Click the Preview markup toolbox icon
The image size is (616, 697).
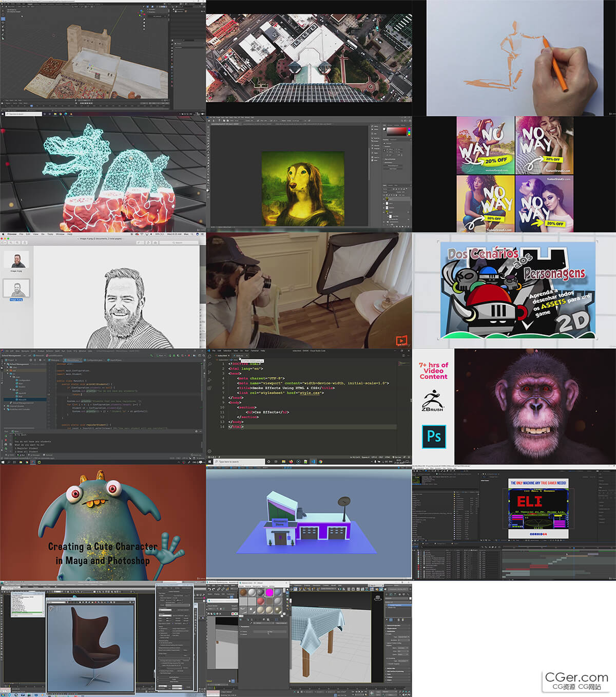pos(155,242)
